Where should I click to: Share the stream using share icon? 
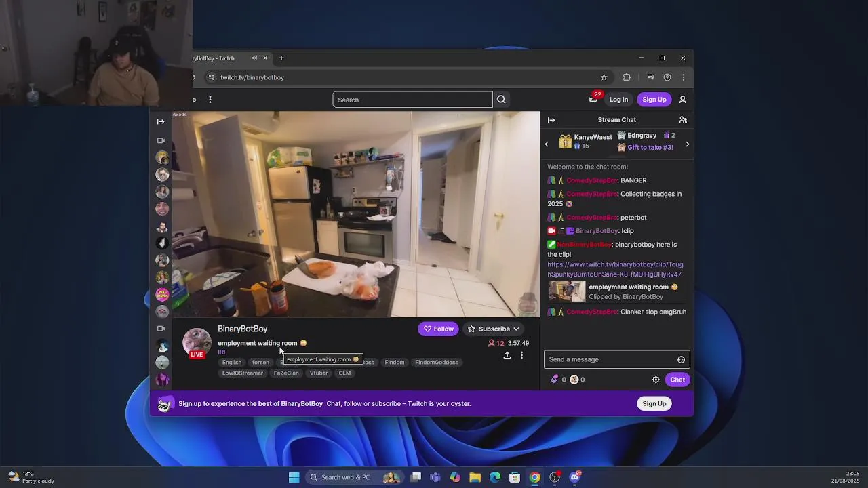click(507, 355)
